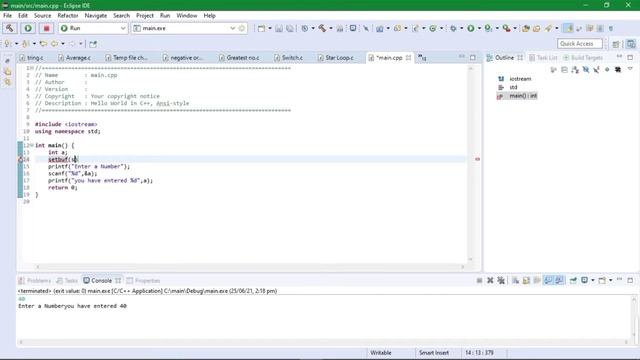Switch to the Switch.c editor tab
The height and width of the screenshot is (360, 640).
pyautogui.click(x=289, y=58)
